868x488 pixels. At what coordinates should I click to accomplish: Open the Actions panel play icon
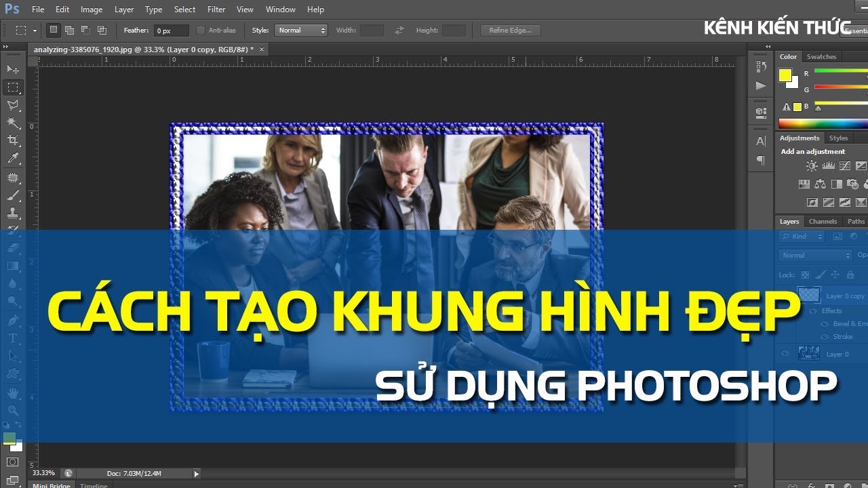pyautogui.click(x=761, y=85)
